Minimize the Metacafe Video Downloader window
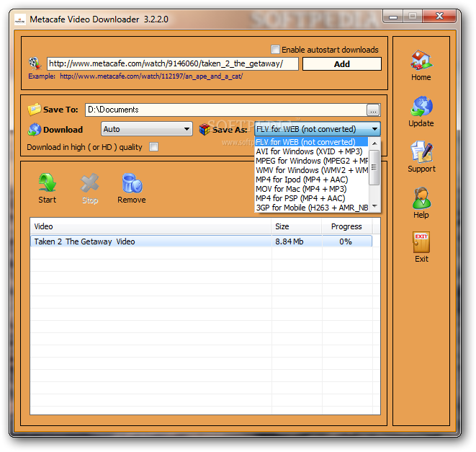 [393, 17]
